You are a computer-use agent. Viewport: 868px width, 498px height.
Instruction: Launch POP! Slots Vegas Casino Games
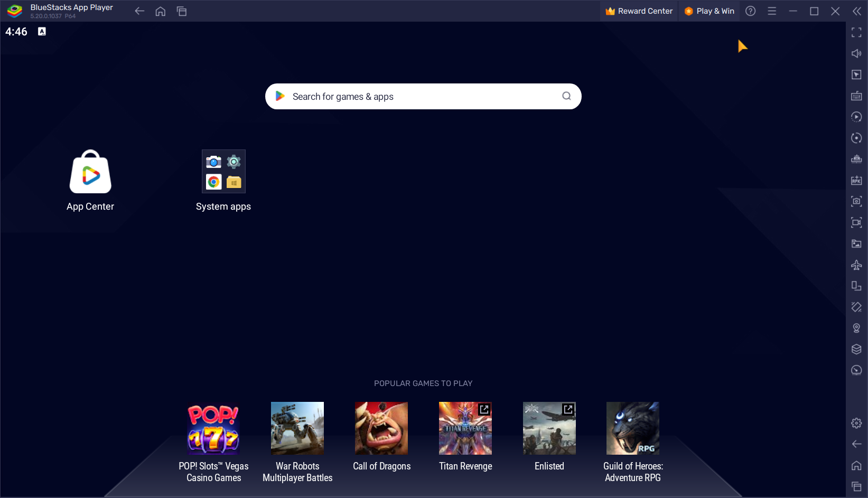click(213, 428)
